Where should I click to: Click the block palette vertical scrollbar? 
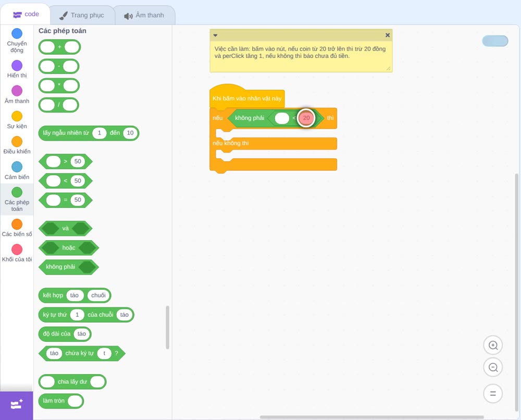pyautogui.click(x=167, y=327)
